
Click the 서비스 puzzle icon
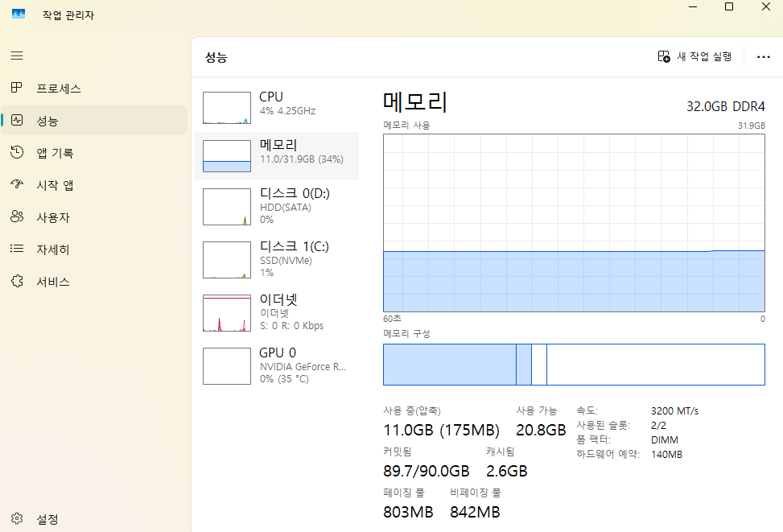(x=17, y=281)
